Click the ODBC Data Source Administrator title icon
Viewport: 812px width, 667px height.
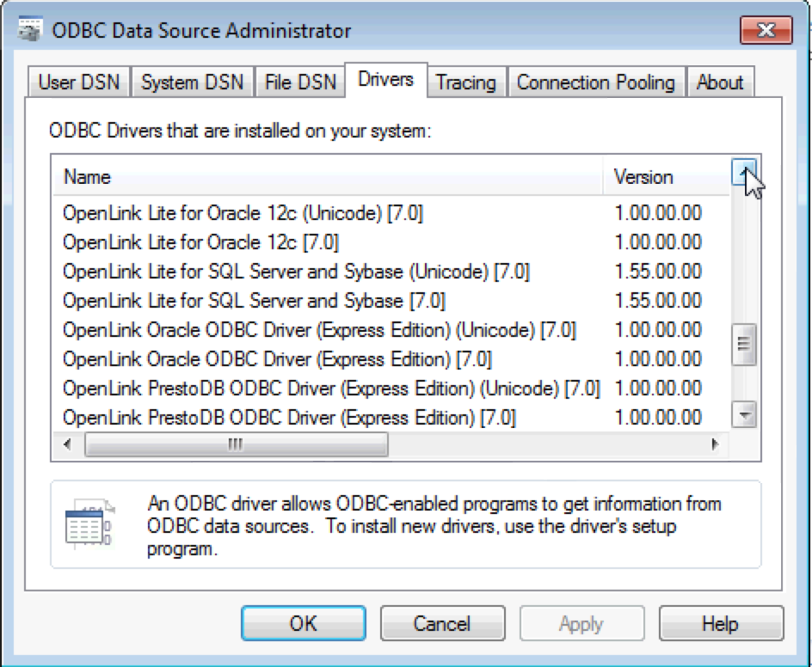tap(31, 31)
